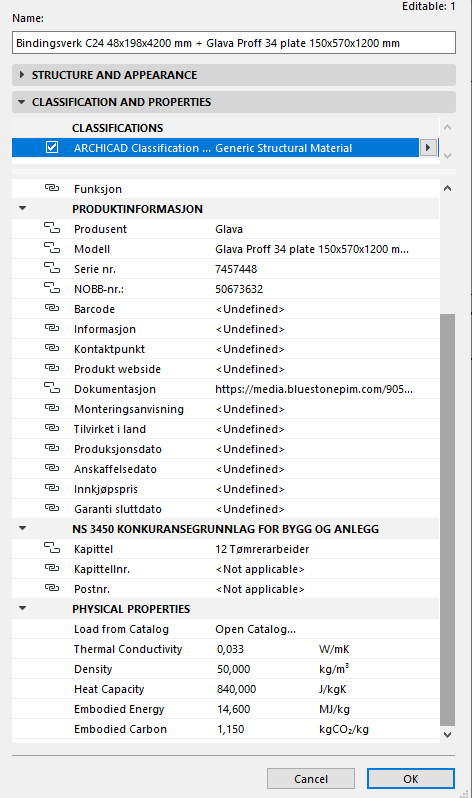Collapse the Physical Properties group
Screen dimensions: 472x798
tap(22, 608)
